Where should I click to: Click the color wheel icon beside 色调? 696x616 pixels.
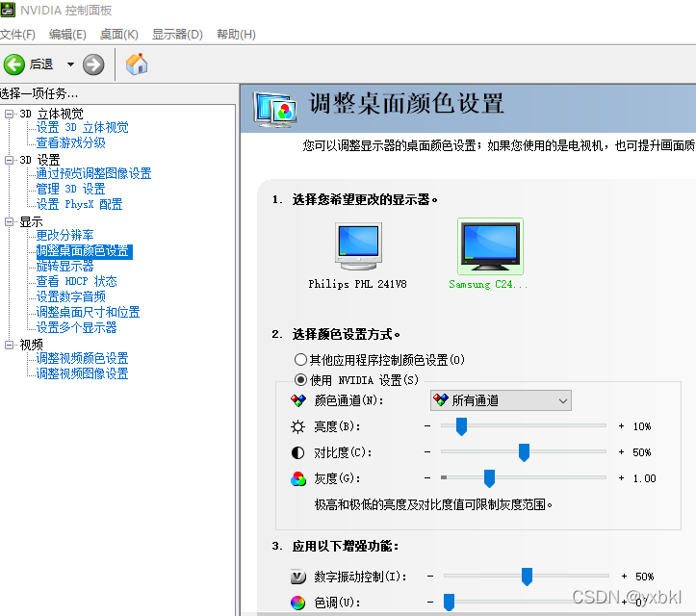[297, 603]
